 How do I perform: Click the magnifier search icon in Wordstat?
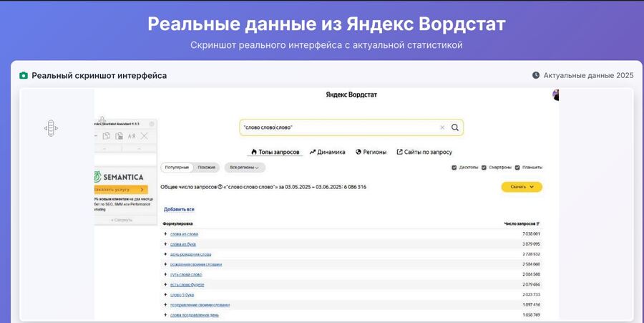click(455, 127)
